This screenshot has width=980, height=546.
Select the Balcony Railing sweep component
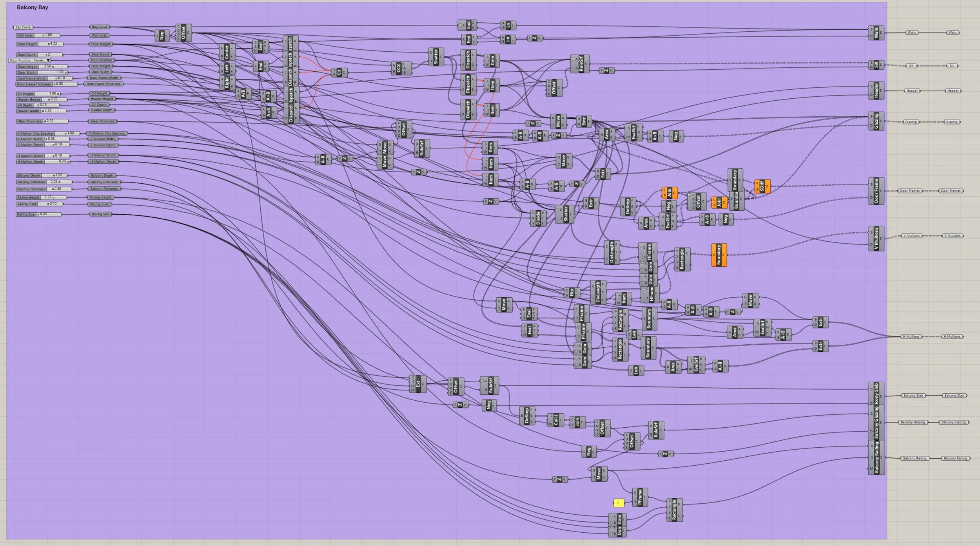(x=876, y=457)
